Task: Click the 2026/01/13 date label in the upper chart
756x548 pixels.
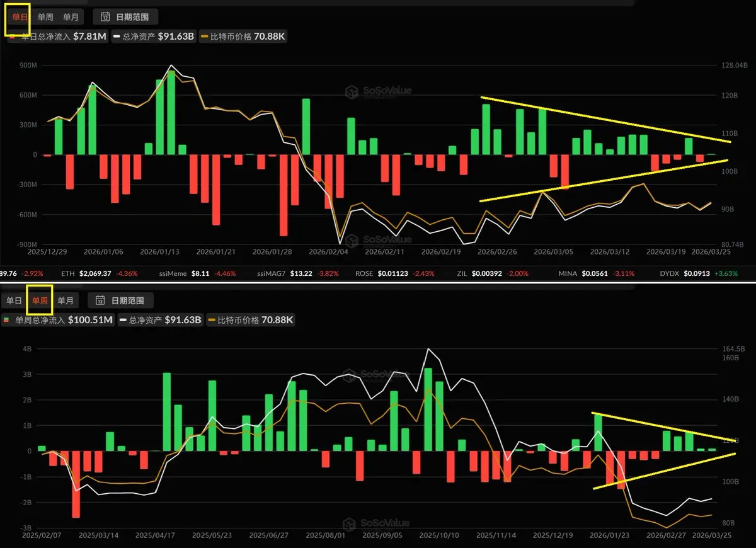Action: [159, 251]
